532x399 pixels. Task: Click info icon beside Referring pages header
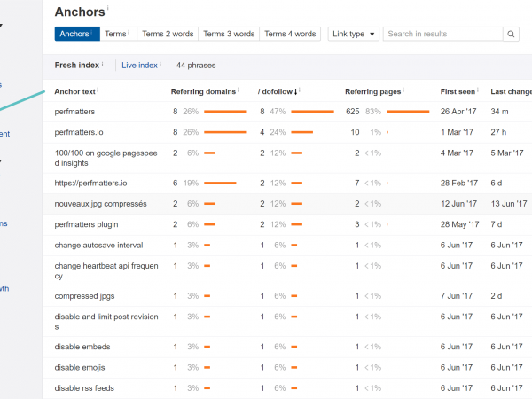click(x=403, y=90)
